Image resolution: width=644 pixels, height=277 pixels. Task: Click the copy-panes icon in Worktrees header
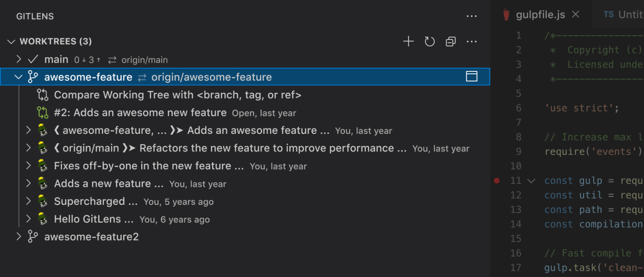(x=450, y=41)
